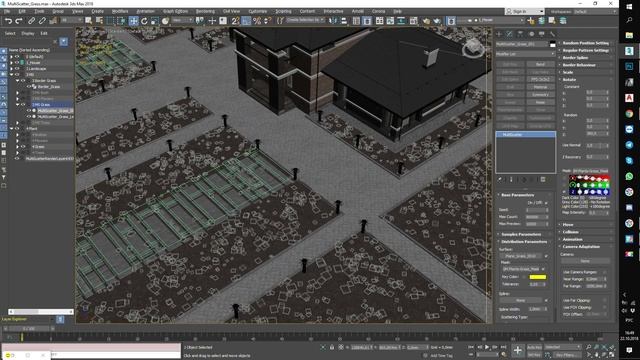Open the Display command panel tab

[542, 34]
